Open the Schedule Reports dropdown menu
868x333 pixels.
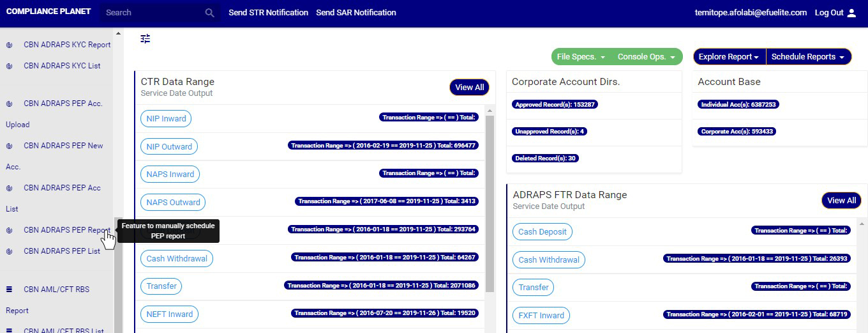(808, 57)
